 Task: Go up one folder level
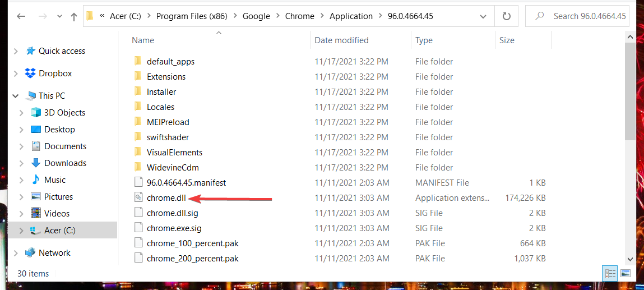[x=73, y=16]
